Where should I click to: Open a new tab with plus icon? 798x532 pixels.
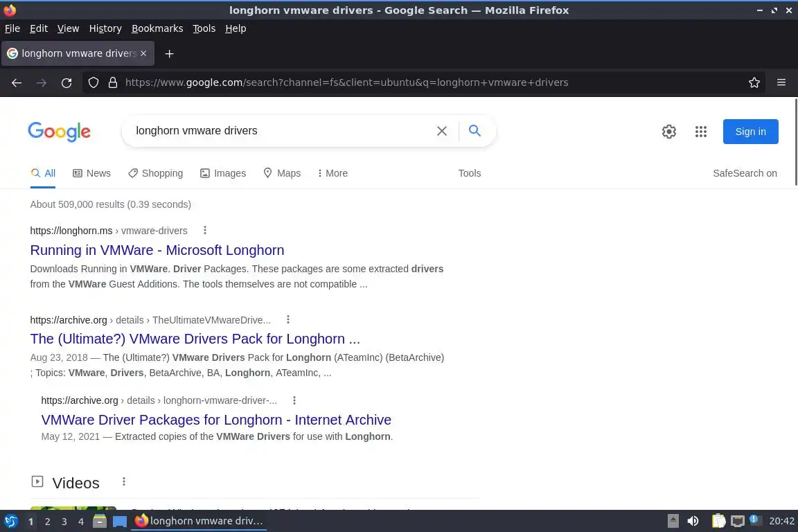pos(170,53)
